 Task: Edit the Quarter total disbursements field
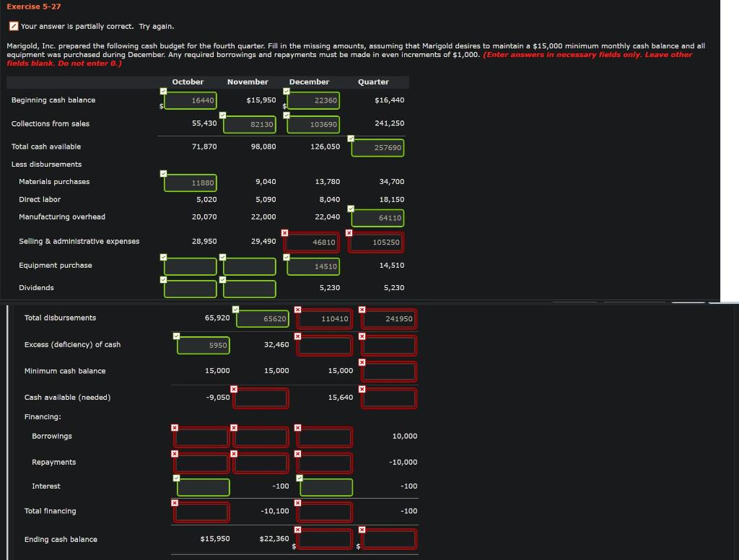[x=389, y=319]
